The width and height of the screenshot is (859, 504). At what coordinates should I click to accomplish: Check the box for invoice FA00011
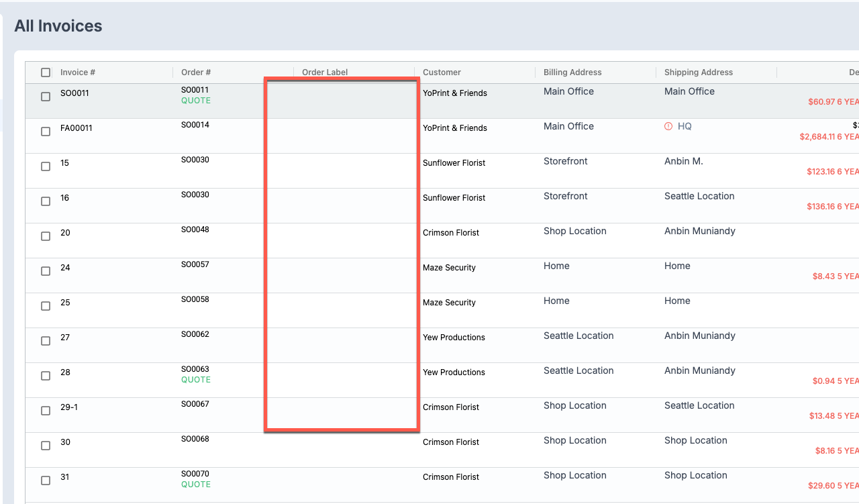pos(46,132)
